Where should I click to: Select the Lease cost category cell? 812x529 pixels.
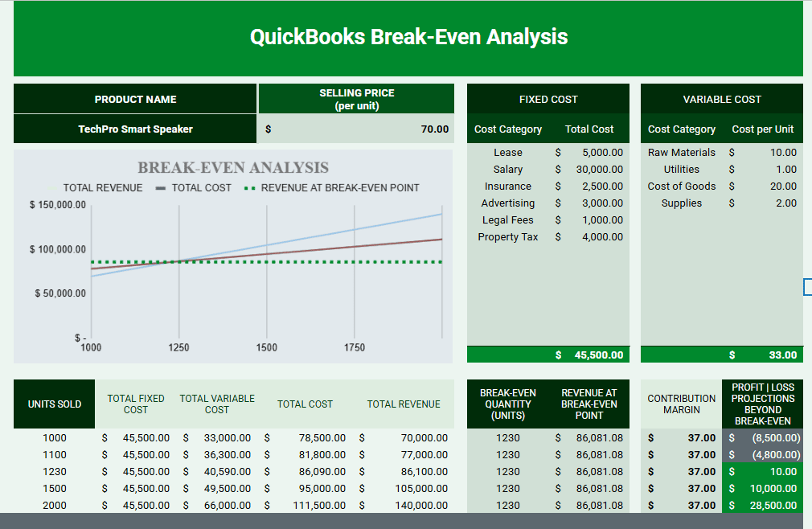508,152
